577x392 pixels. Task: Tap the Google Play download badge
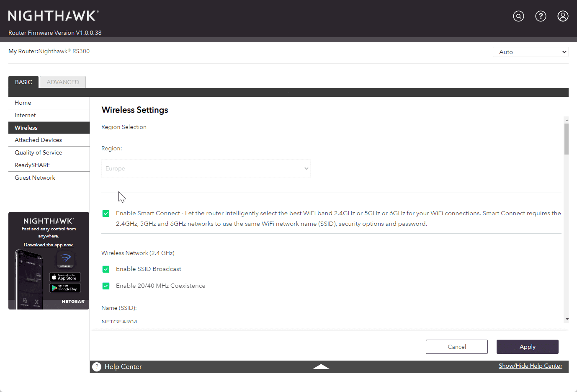(65, 288)
